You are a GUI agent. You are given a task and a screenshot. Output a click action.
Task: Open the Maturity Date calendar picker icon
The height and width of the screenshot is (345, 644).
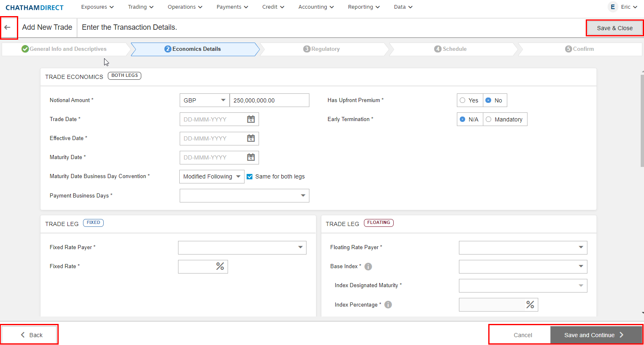(x=251, y=157)
